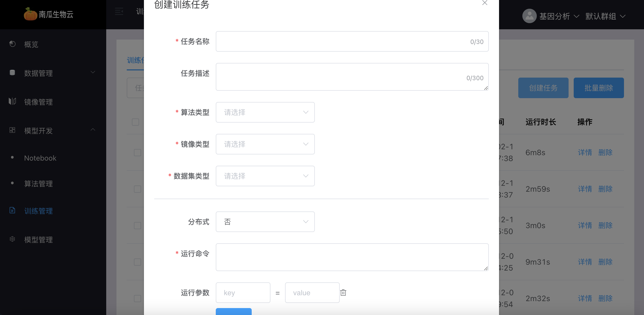Open the 默认群组 group dropdown
The width and height of the screenshot is (644, 315).
pos(605,16)
